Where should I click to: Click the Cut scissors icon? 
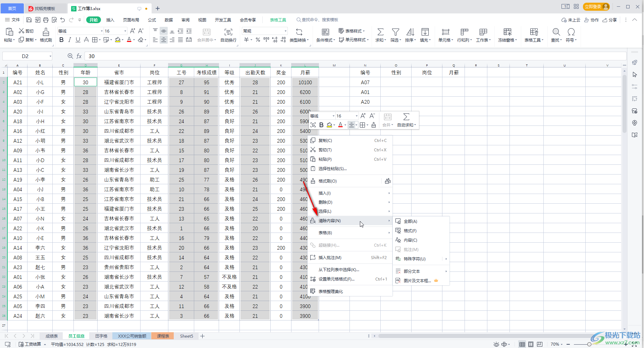pyautogui.click(x=21, y=31)
